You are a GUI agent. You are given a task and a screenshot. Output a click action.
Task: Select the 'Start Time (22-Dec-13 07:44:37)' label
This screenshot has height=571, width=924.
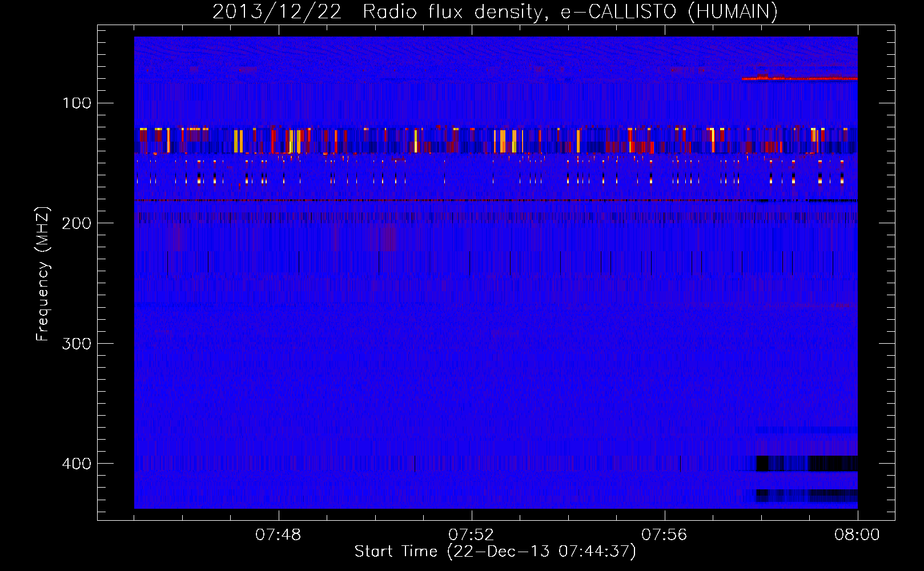coord(495,552)
